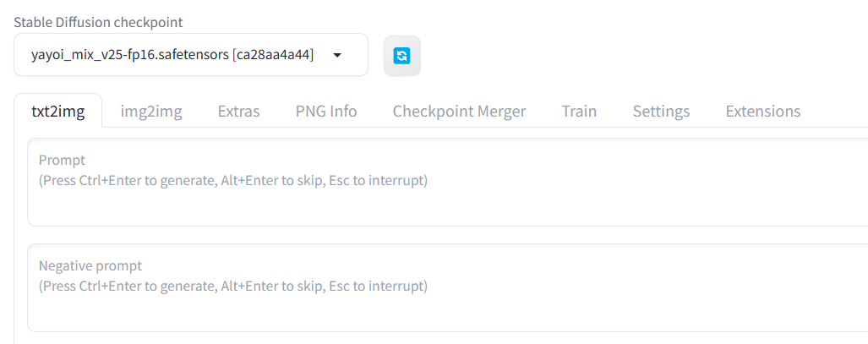The height and width of the screenshot is (344, 868).
Task: Open the Checkpoint Merger tab
Action: 459,111
